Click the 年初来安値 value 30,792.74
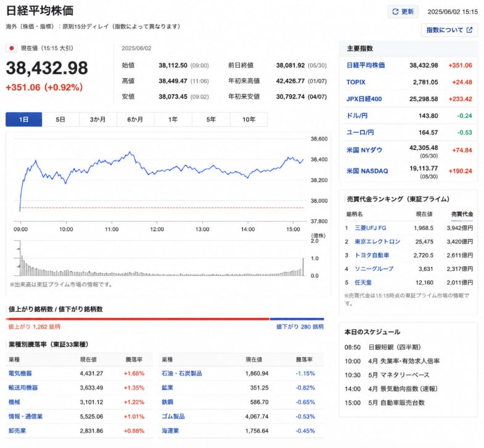The width and height of the screenshot is (484, 448). pos(290,97)
